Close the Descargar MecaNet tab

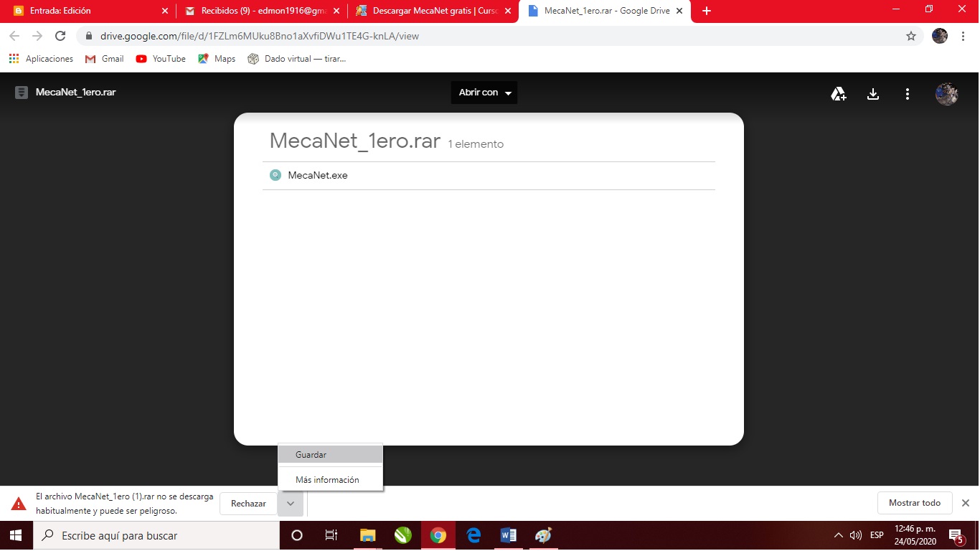click(508, 11)
